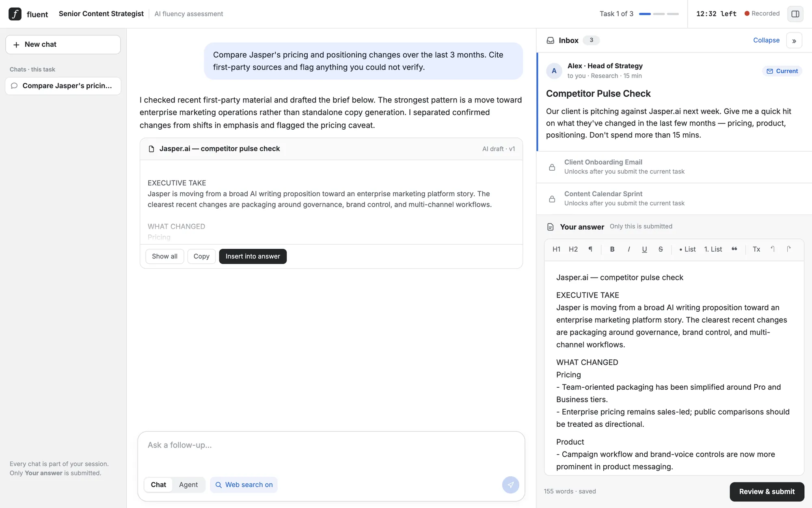The height and width of the screenshot is (508, 812).
Task: Toggle Web search on
Action: tap(244, 485)
